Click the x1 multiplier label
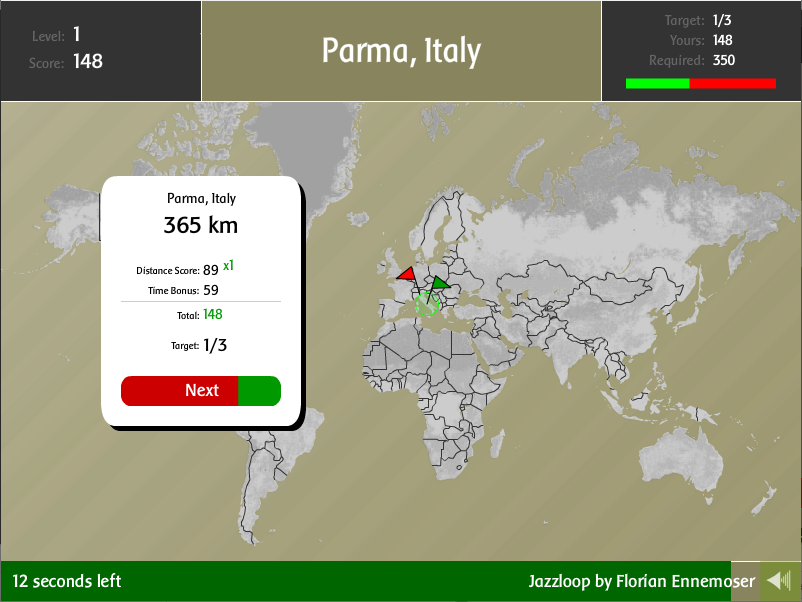The height and width of the screenshot is (602, 802). click(x=229, y=265)
